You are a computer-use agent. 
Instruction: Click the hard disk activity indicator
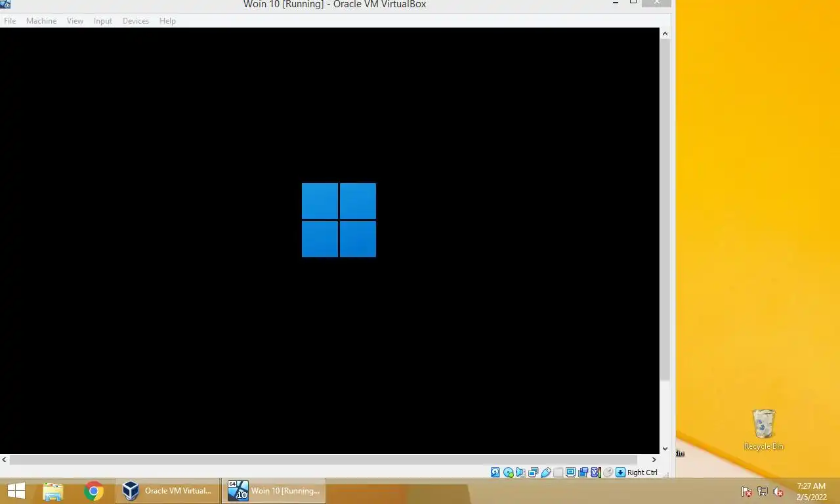click(x=495, y=472)
